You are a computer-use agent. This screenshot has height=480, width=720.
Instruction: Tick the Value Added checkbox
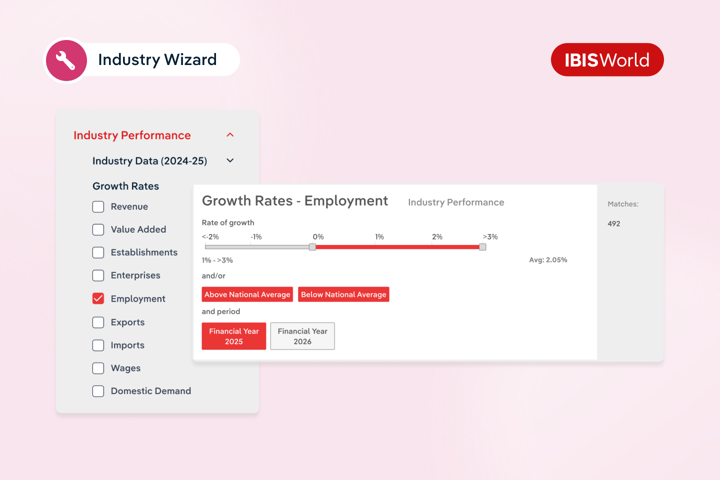click(x=98, y=230)
